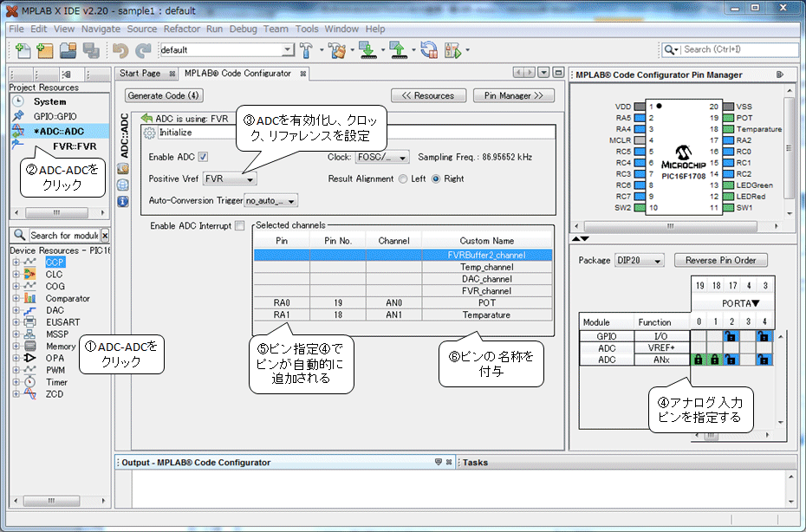Select Left result alignment
The image size is (806, 532).
point(403,178)
